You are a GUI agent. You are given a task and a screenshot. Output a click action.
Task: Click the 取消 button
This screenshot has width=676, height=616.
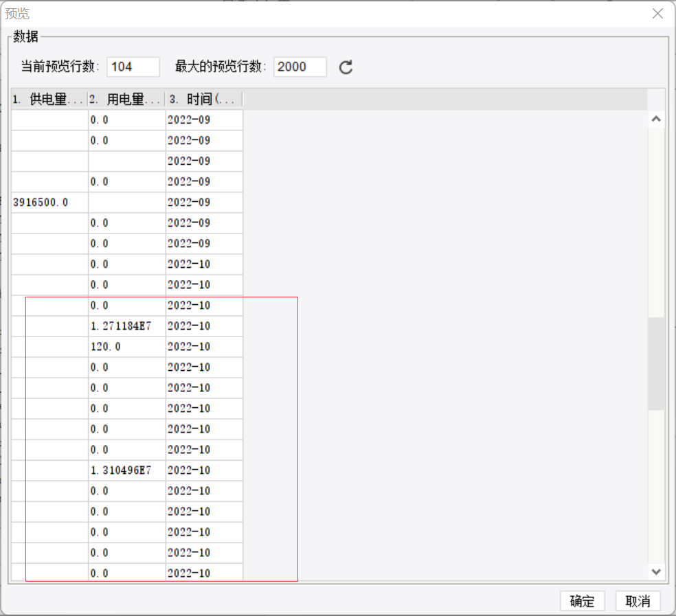[x=638, y=601]
